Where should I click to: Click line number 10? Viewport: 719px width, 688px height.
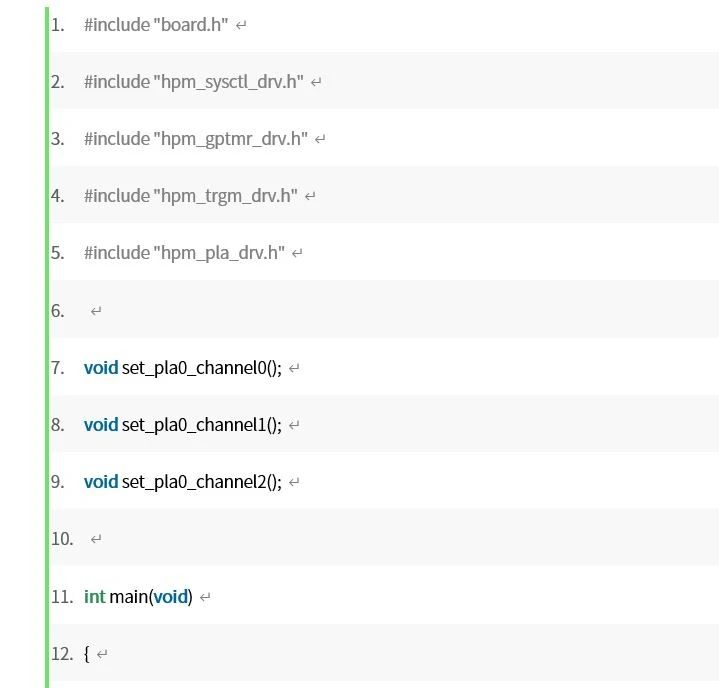click(62, 539)
